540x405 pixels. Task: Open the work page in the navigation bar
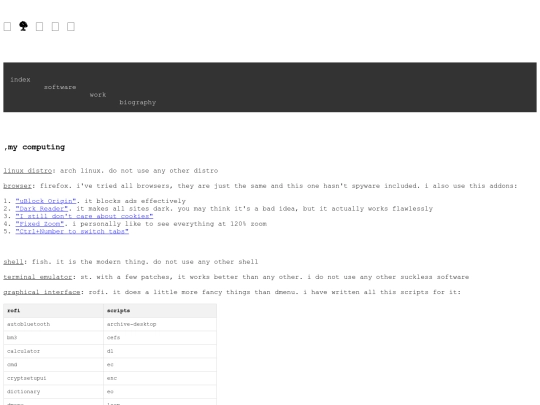98,95
